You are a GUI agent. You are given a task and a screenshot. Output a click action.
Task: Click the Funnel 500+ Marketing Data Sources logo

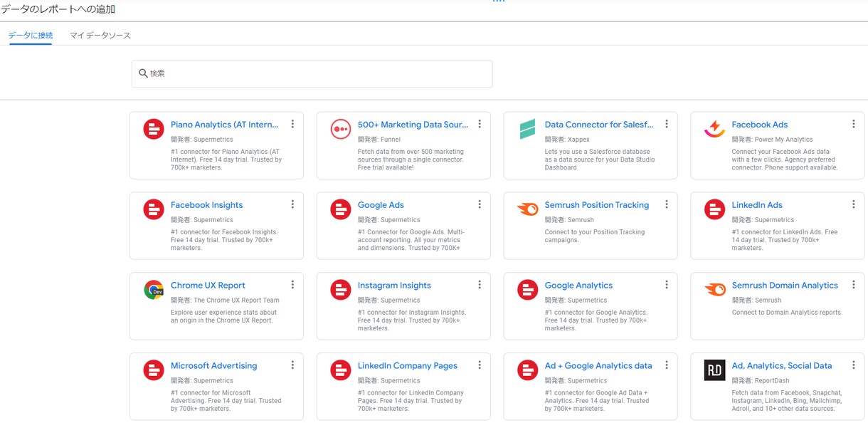coord(341,129)
